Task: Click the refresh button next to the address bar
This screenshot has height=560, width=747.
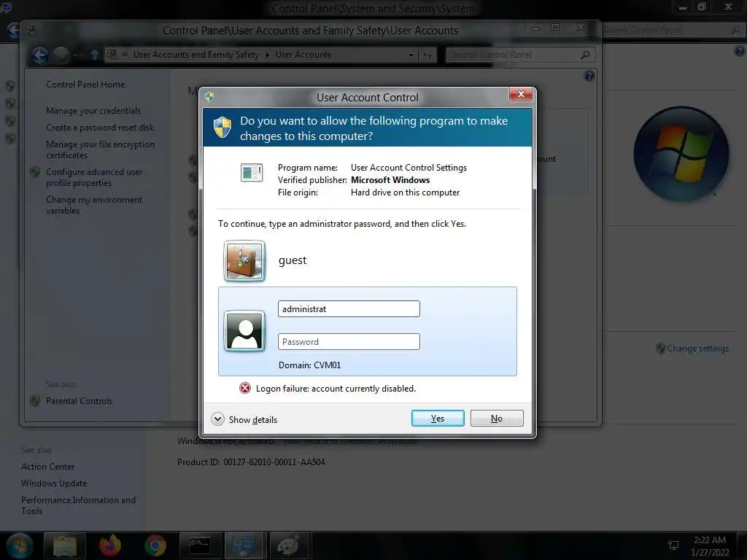Action: click(427, 55)
